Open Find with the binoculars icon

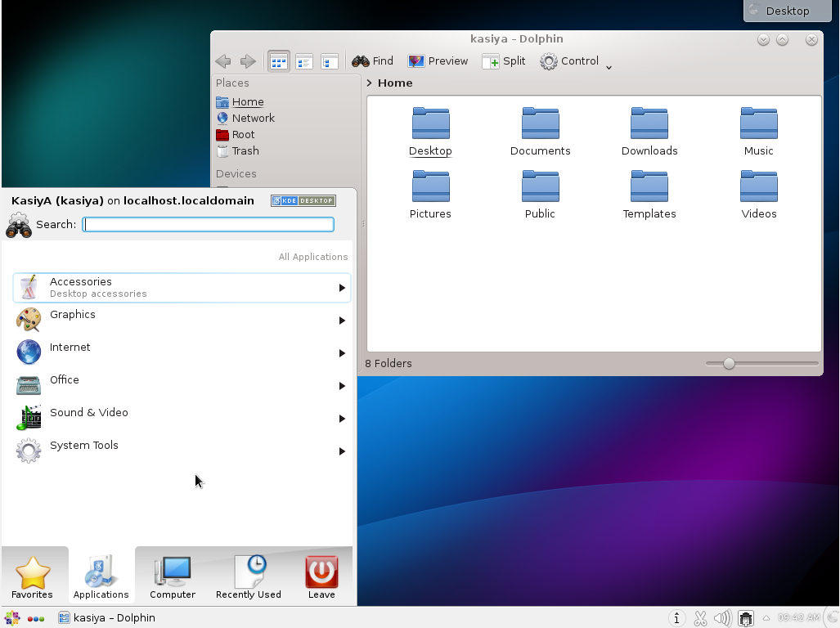372,61
